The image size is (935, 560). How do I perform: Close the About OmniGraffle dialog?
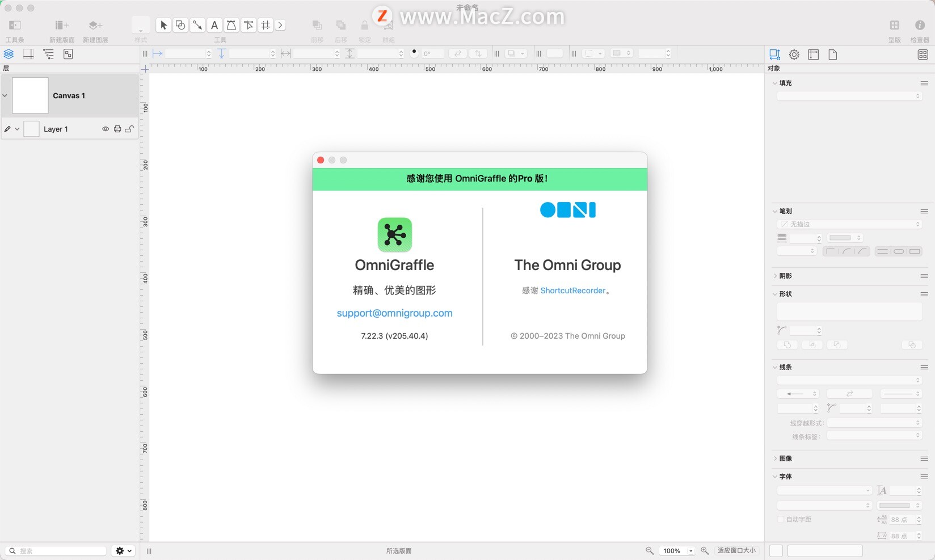click(321, 160)
